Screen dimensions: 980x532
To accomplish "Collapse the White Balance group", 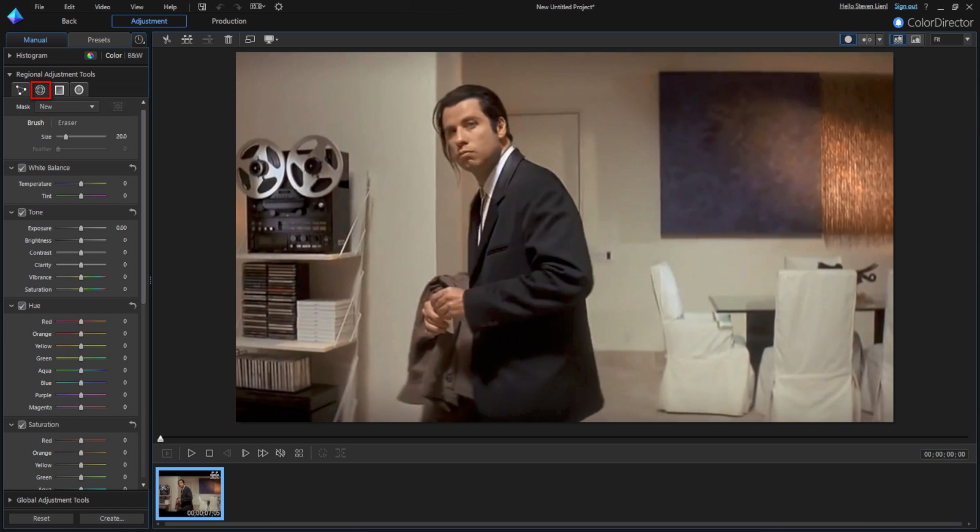I will [12, 168].
